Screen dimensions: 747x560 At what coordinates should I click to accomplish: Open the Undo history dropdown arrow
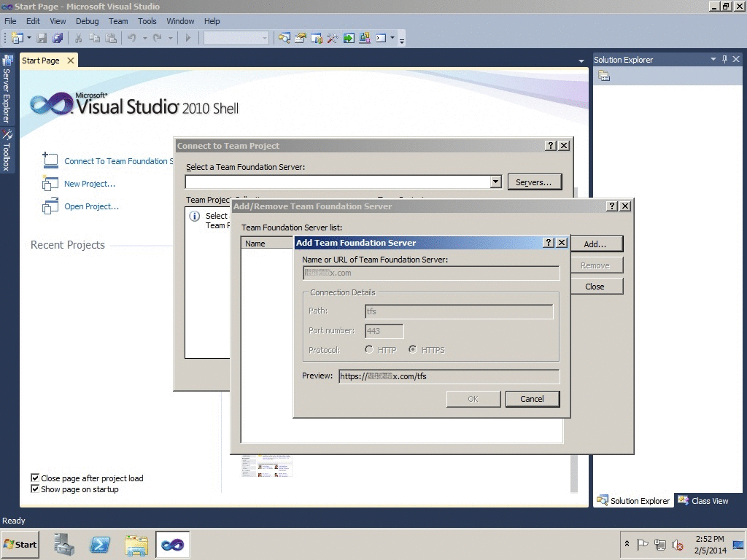click(x=145, y=38)
